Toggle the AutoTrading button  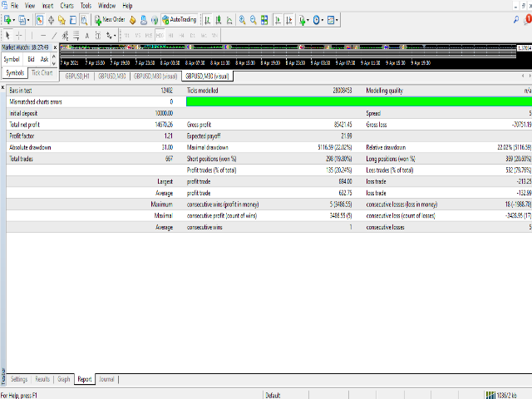click(x=180, y=19)
